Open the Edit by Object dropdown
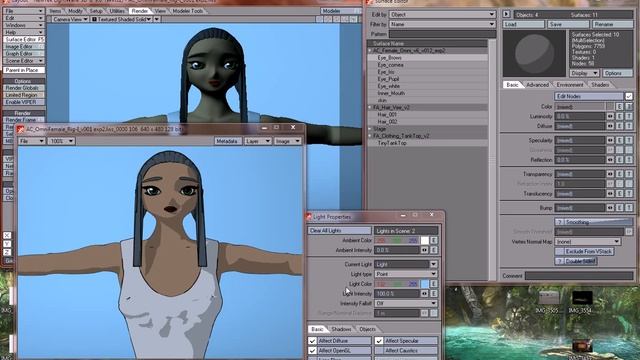The image size is (640, 360). pyautogui.click(x=442, y=14)
